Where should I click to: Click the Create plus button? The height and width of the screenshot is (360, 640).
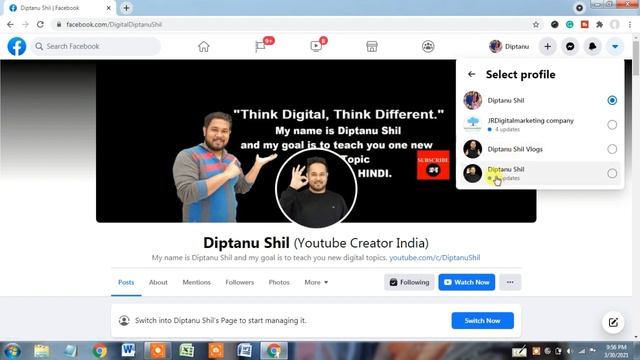[x=547, y=47]
